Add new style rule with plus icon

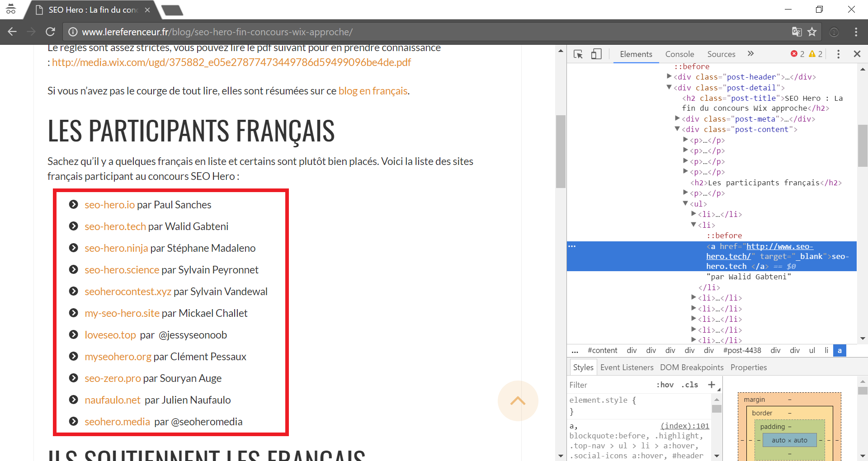[x=711, y=385]
